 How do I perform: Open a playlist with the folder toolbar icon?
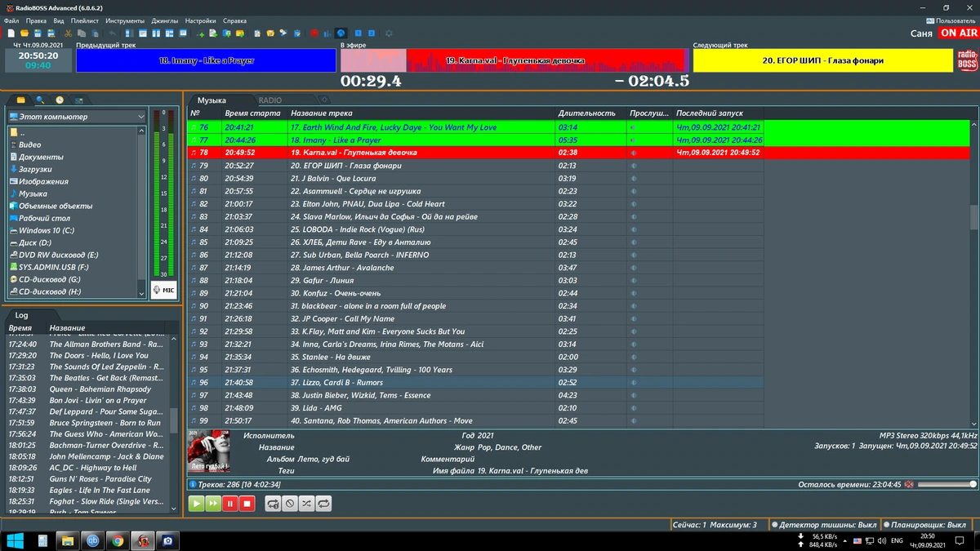point(24,33)
